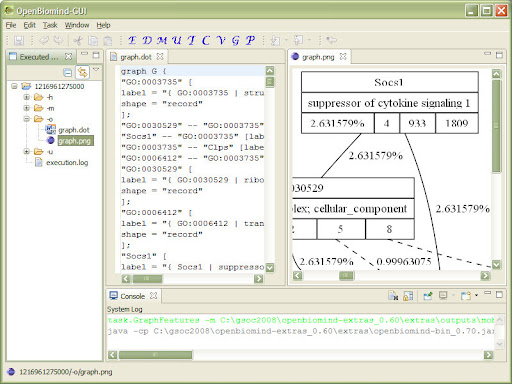Screen dimensions: 512x384
Task: Maximize the graph.png editor panel
Action: (x=499, y=55)
